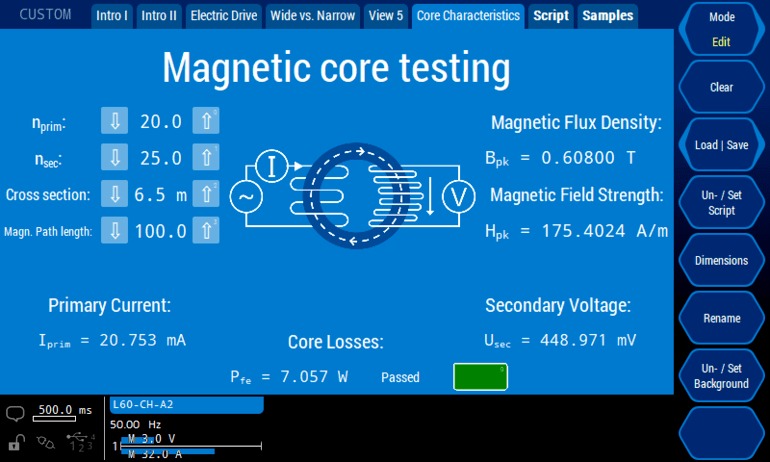Toggle the Mode Edit button

(x=721, y=30)
